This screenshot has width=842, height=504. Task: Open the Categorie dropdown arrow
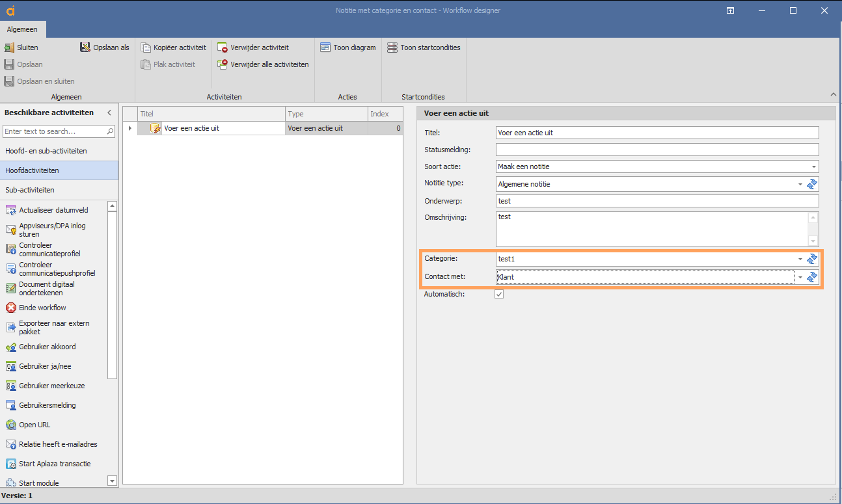click(800, 259)
